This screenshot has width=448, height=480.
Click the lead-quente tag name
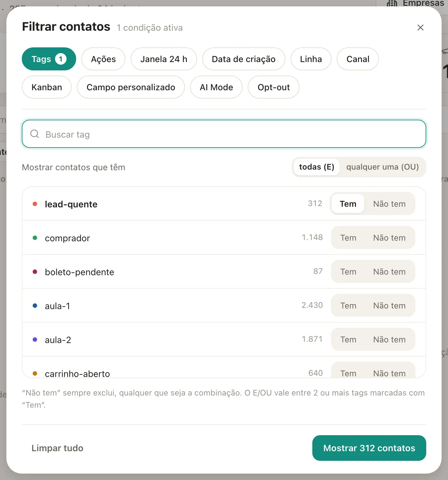tap(71, 204)
